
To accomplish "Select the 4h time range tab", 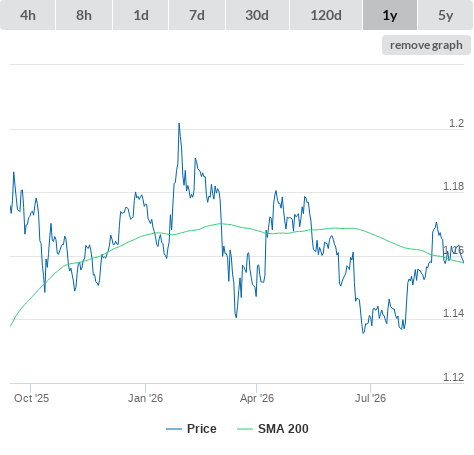I will (28, 15).
